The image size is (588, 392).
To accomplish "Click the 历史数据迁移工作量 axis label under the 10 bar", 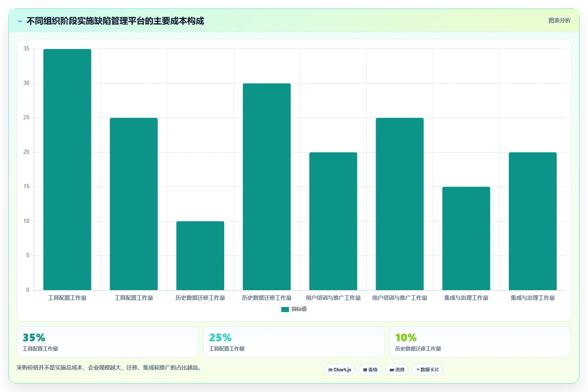I will pos(200,298).
